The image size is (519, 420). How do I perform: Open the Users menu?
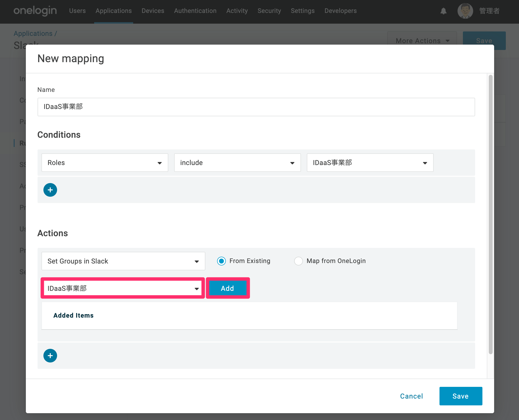click(x=77, y=11)
